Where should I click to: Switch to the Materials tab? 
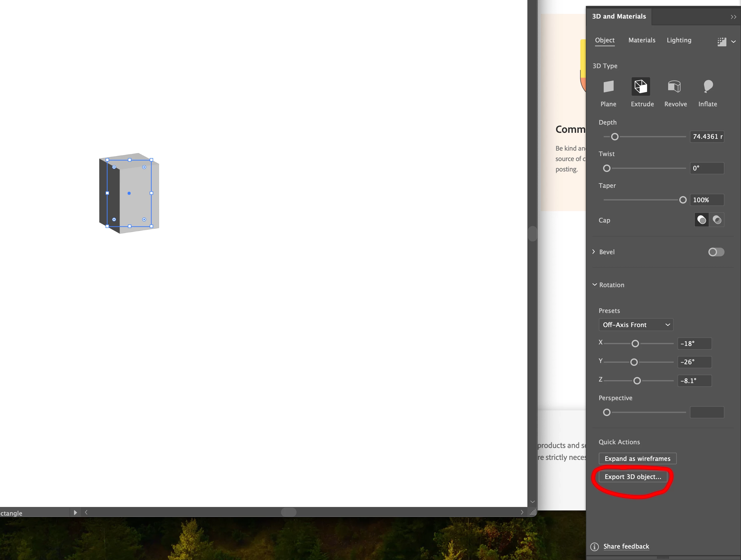click(642, 40)
